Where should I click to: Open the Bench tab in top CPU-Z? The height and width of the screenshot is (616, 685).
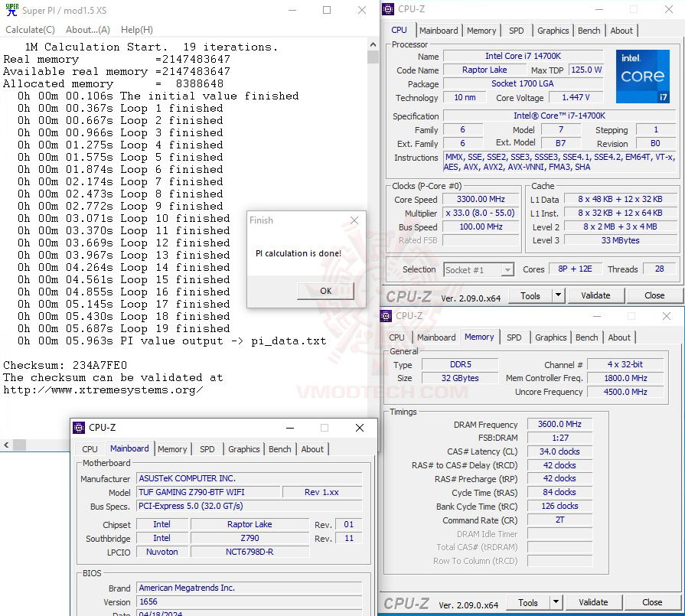(589, 30)
